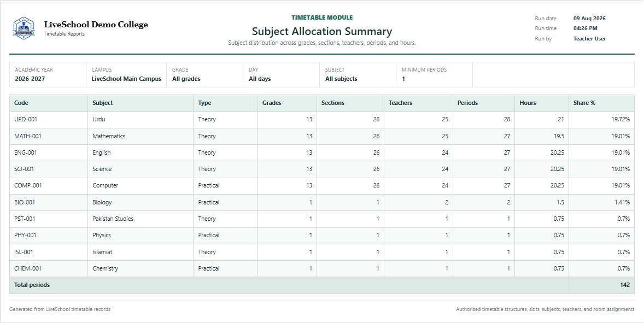This screenshot has width=644, height=323.
Task: Click the Science subject cell
Action: 140,169
